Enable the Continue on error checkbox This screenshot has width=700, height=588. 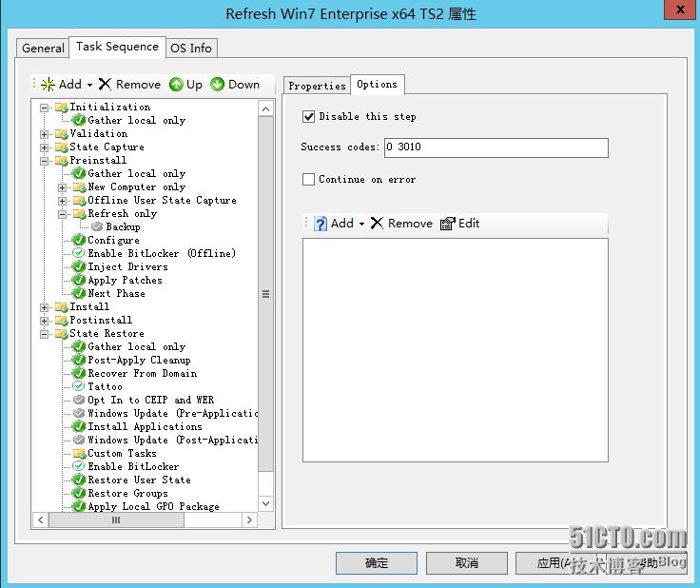(x=308, y=180)
